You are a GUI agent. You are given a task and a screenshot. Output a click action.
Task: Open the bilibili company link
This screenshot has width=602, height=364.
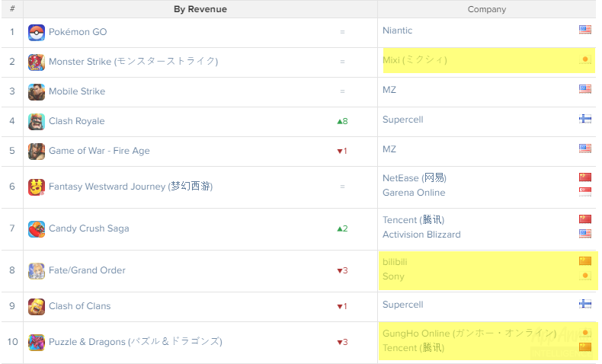click(x=395, y=262)
